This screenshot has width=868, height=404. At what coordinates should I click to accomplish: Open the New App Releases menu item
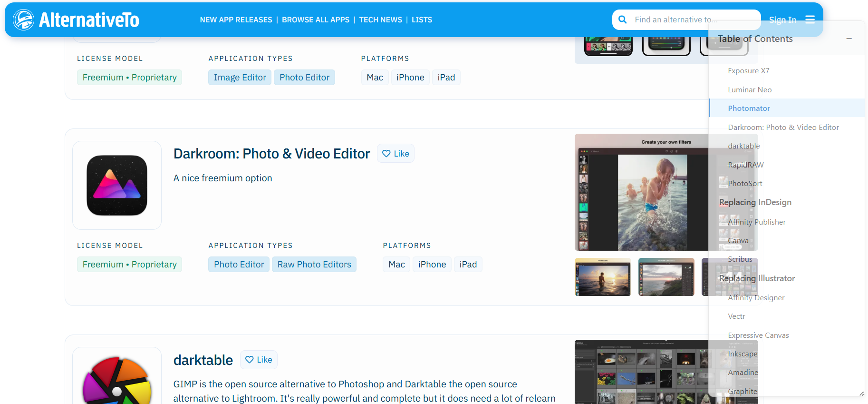coord(236,20)
